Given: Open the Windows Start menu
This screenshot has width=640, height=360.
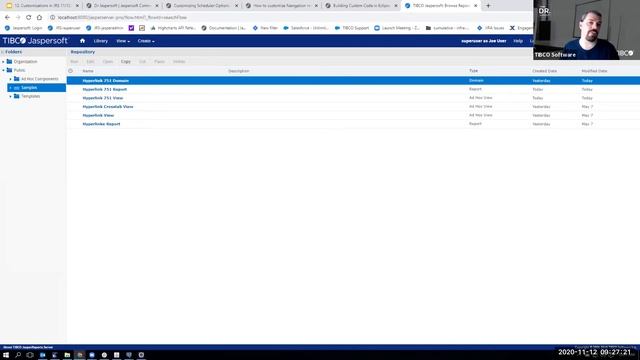Looking at the screenshot, I should pos(6,355).
